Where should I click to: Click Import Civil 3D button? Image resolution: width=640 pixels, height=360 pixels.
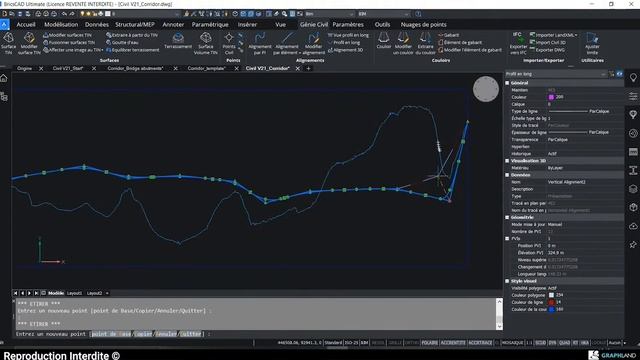[x=547, y=42]
